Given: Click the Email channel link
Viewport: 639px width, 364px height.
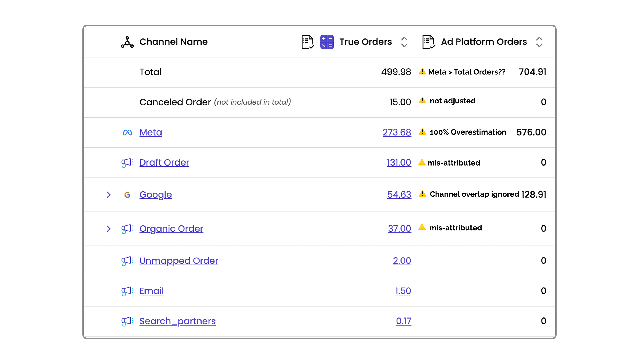Looking at the screenshot, I should pyautogui.click(x=152, y=291).
